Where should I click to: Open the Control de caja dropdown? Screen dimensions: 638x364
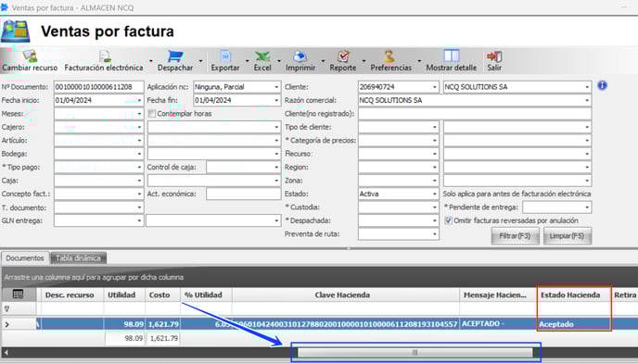point(276,168)
